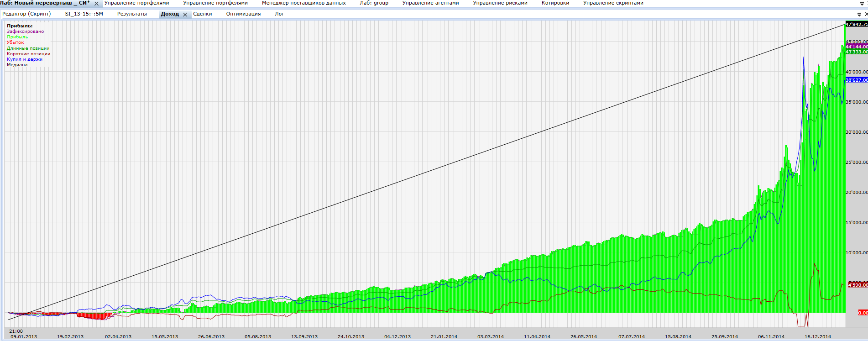Switch to the Лаб: group tab
Screen dimensions: 868x341
(x=374, y=3)
